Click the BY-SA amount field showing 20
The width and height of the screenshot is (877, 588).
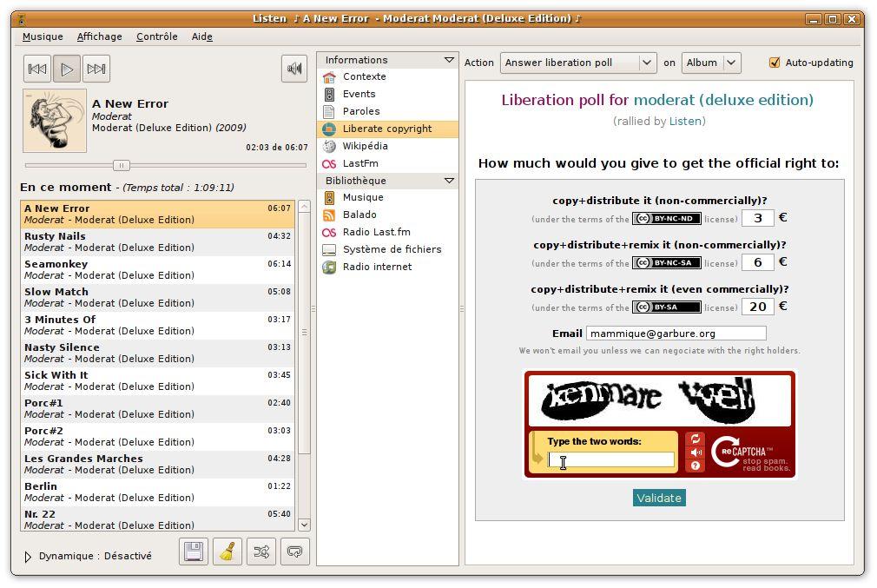pos(758,306)
